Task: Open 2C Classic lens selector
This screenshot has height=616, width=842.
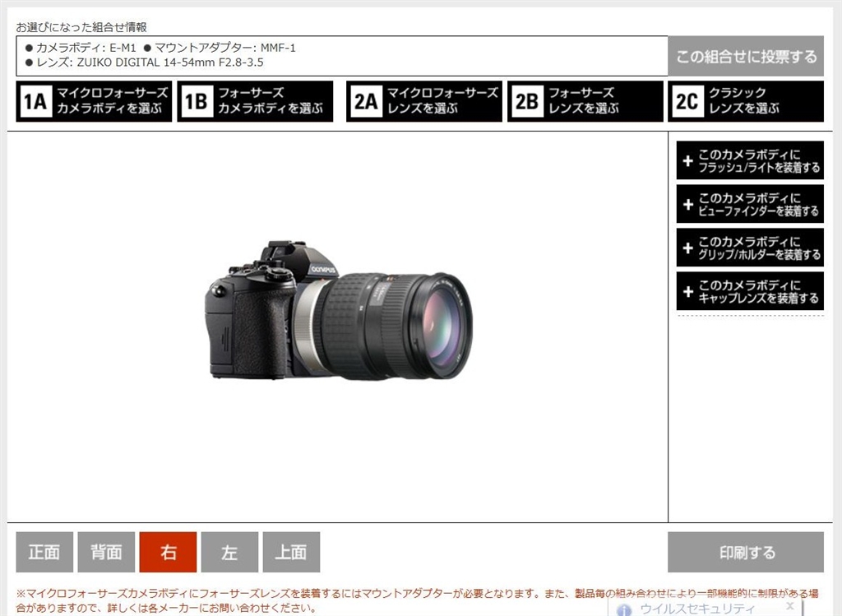Action: coord(746,101)
